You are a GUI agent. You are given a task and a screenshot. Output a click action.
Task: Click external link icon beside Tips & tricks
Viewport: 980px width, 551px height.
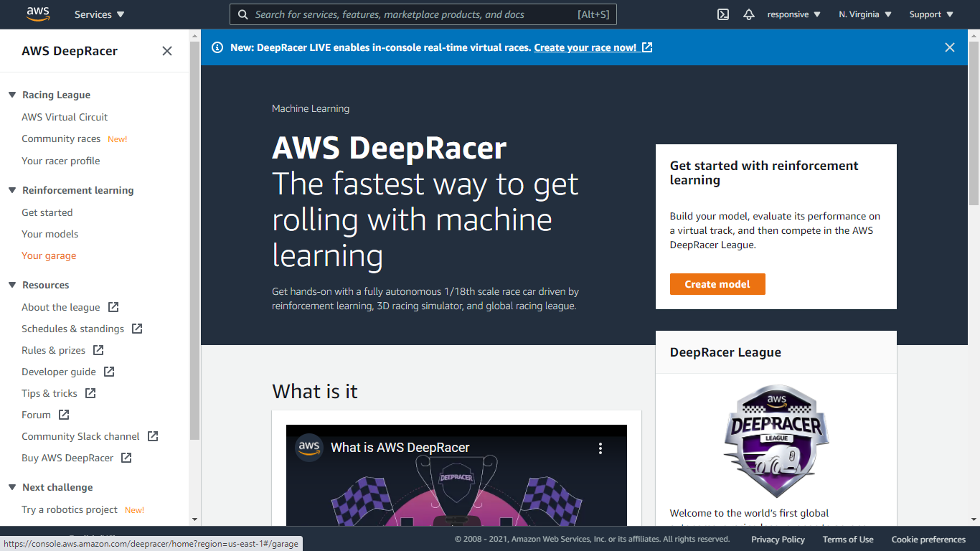click(x=90, y=393)
